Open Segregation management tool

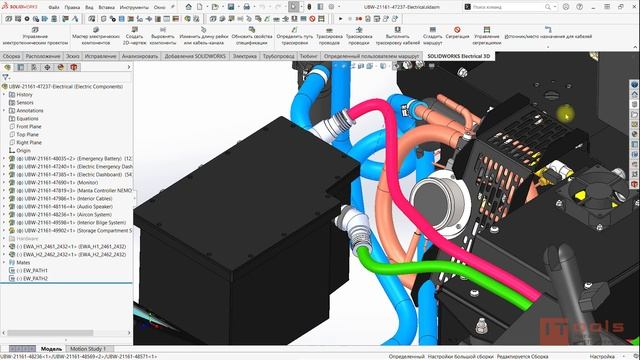[487, 36]
